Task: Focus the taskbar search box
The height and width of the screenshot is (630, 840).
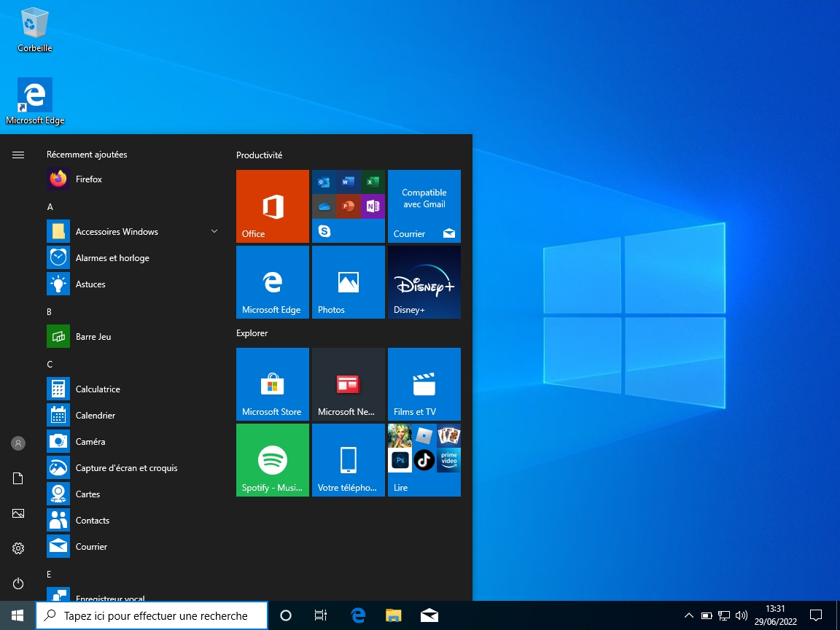Action: (152, 615)
